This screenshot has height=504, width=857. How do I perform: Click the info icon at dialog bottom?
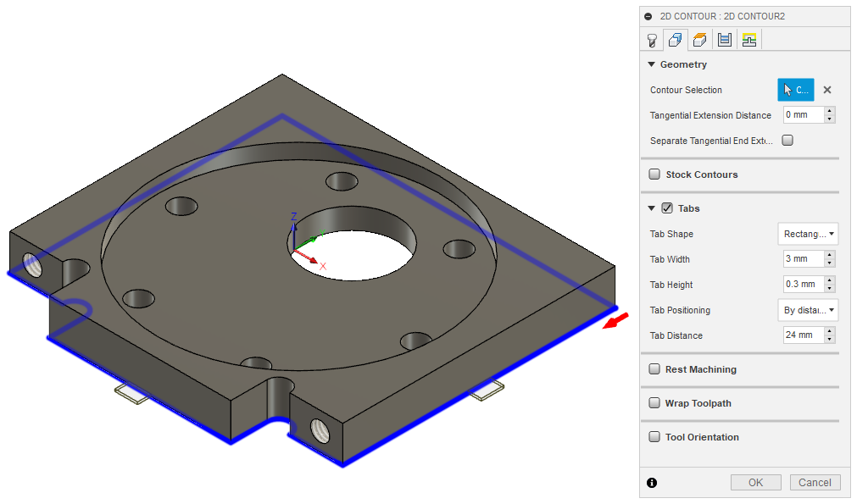point(650,482)
